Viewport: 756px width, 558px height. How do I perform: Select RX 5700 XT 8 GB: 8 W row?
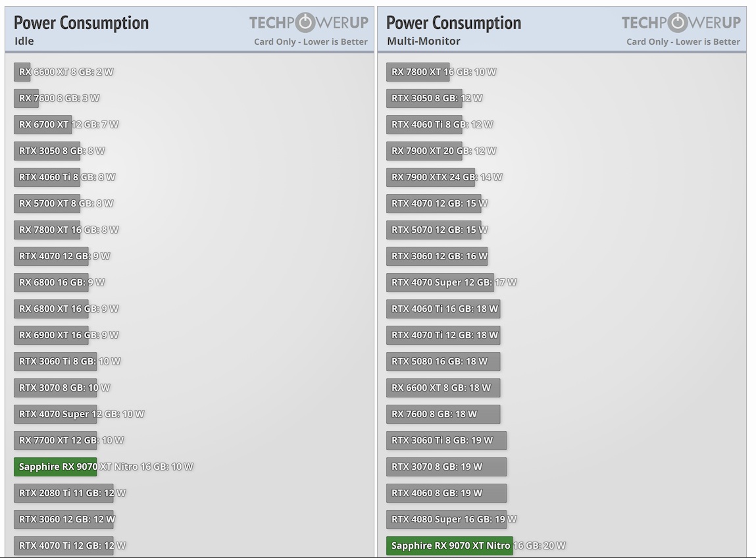click(47, 203)
